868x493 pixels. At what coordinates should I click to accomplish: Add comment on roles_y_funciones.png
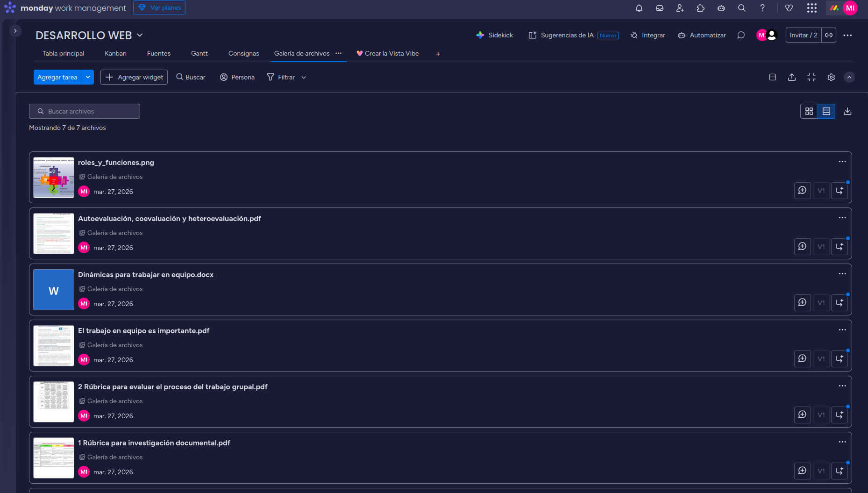(x=802, y=191)
